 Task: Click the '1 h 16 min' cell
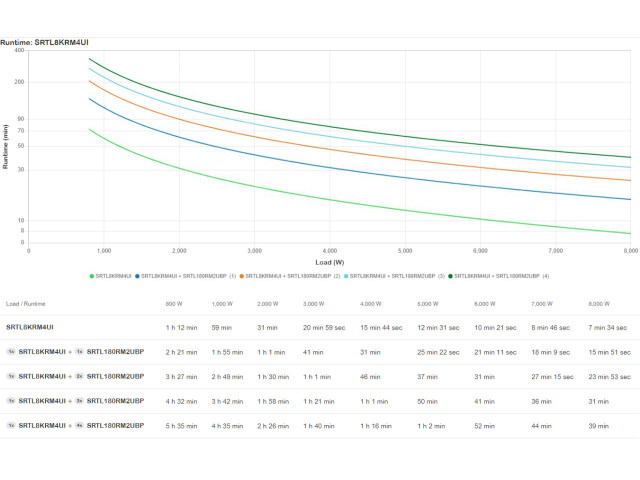pos(376,426)
